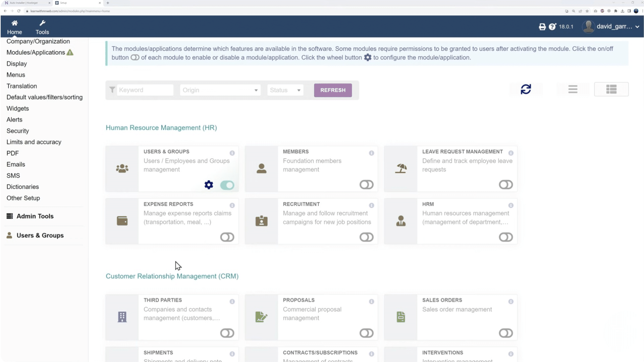644x362 pixels.
Task: Select the grid view icon
Action: coord(611,89)
